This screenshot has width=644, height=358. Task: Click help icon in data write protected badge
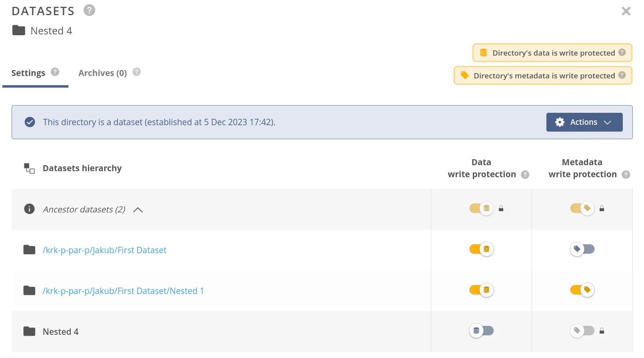tap(622, 52)
